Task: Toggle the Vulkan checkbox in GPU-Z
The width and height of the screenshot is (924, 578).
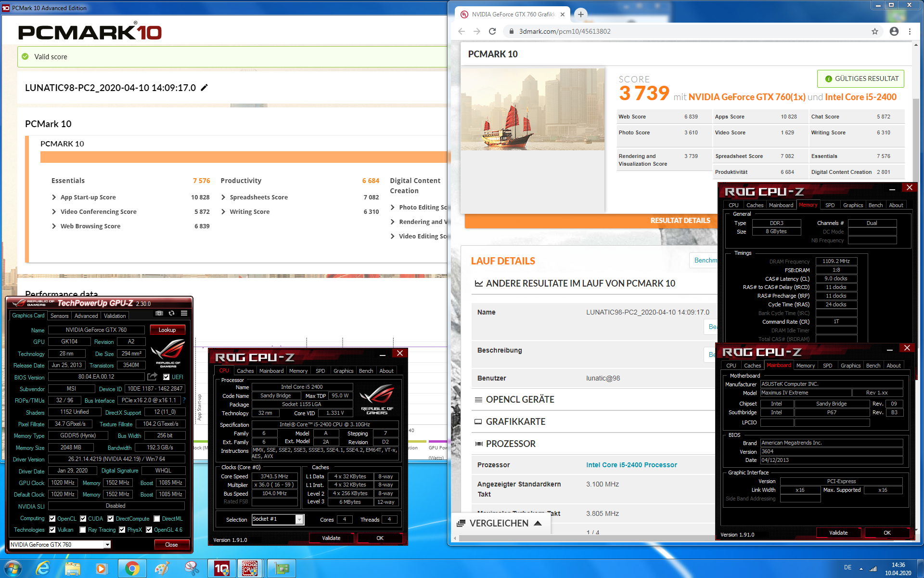Action: pyautogui.click(x=52, y=530)
